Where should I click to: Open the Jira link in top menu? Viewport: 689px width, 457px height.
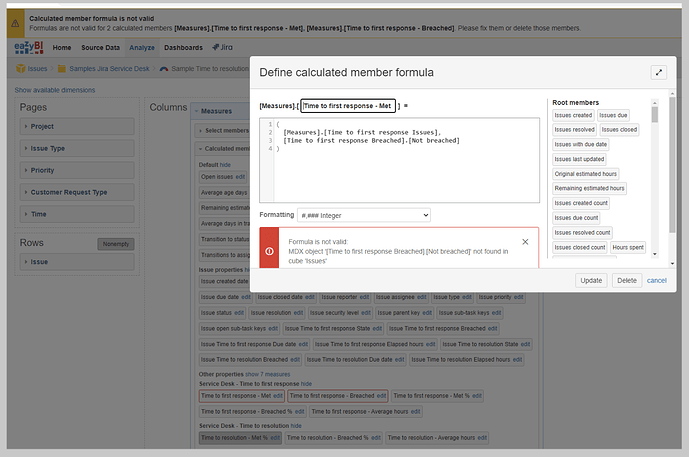tap(222, 47)
